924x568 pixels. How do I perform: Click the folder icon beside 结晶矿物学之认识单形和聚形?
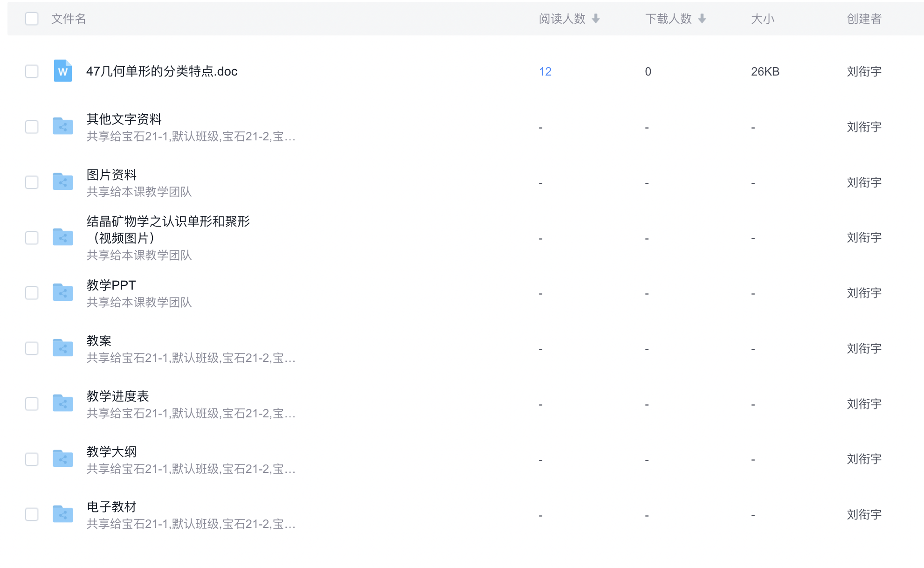63,237
